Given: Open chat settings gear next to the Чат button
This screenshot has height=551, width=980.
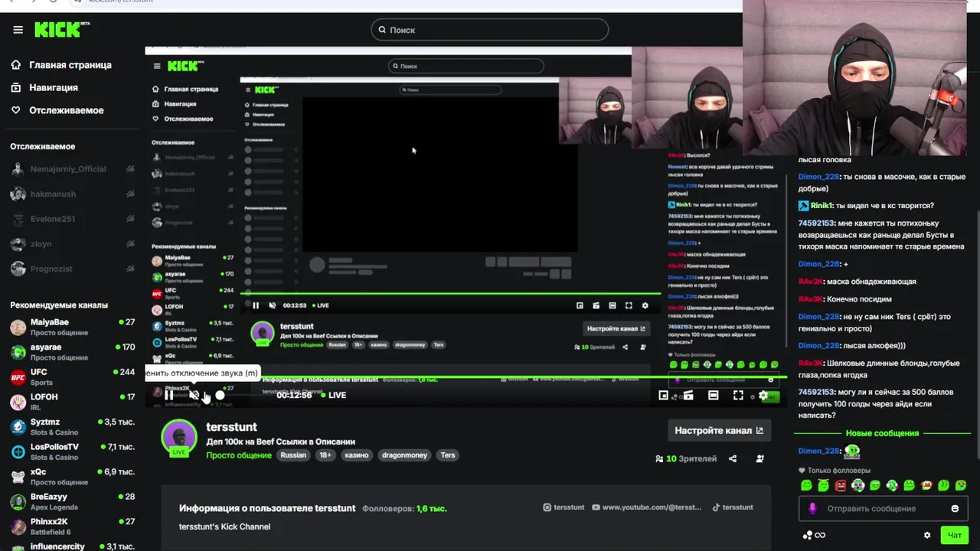Looking at the screenshot, I should 927,535.
